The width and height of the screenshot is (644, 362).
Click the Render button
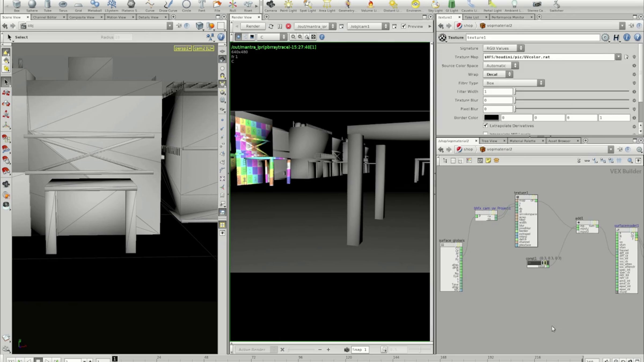tap(253, 26)
